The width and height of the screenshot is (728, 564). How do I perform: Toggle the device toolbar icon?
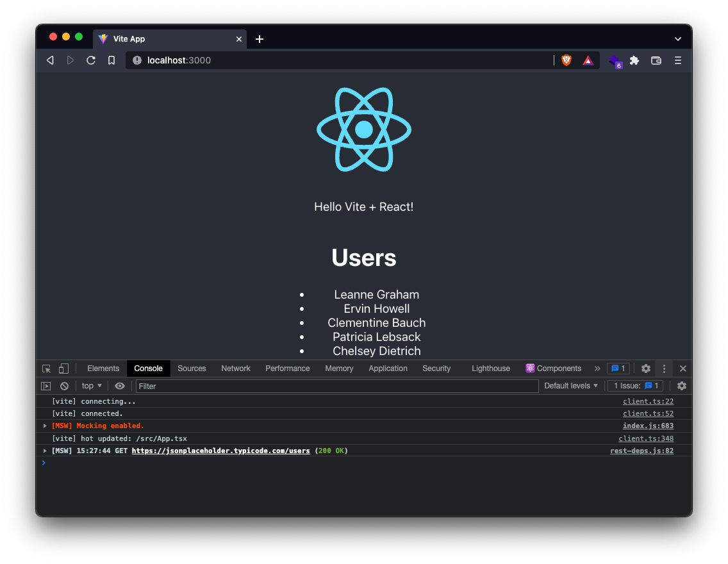pyautogui.click(x=63, y=369)
